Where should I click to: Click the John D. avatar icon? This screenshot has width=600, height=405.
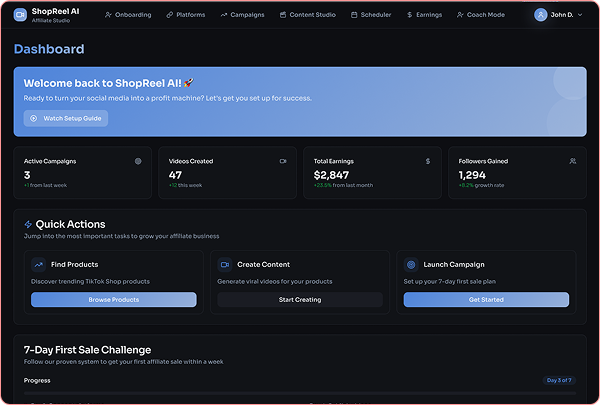(x=541, y=15)
